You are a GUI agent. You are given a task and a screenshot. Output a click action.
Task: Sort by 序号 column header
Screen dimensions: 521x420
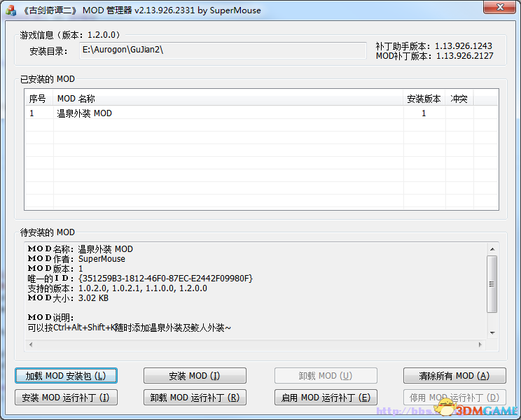(x=39, y=99)
